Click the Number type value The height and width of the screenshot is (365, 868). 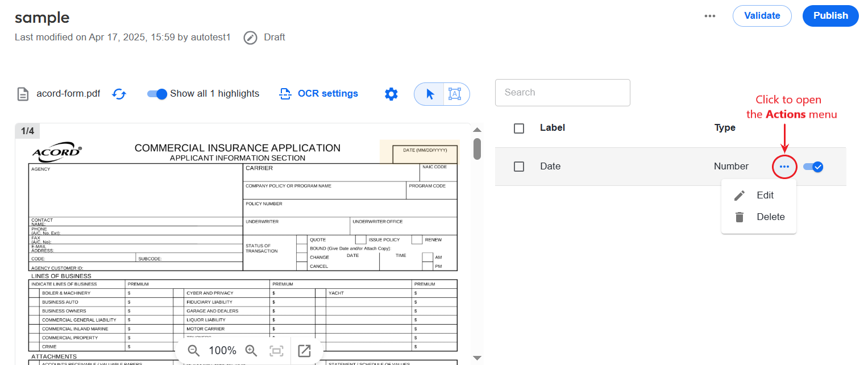click(731, 167)
